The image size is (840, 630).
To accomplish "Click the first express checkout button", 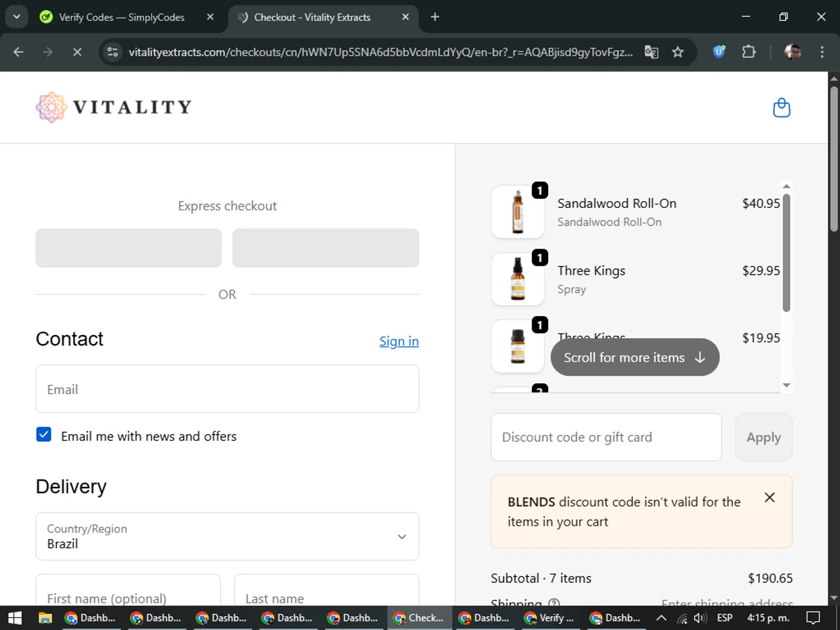I will pyautogui.click(x=128, y=248).
